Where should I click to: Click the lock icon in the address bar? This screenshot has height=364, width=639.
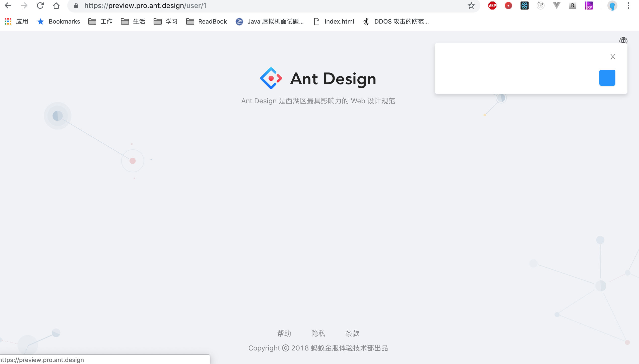(76, 6)
